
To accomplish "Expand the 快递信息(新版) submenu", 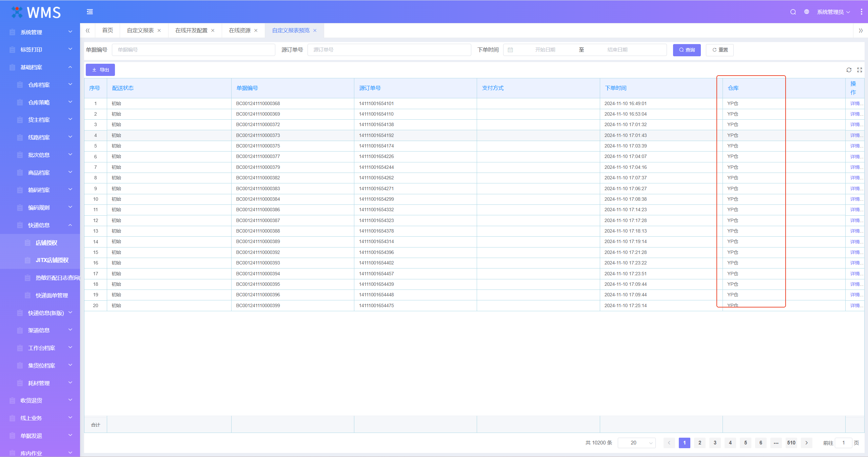I will (x=40, y=313).
